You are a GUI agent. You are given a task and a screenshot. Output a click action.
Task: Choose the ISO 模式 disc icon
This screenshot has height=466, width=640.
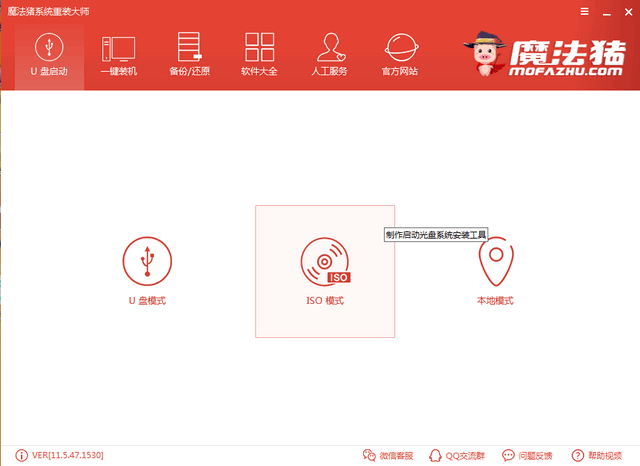(x=325, y=261)
